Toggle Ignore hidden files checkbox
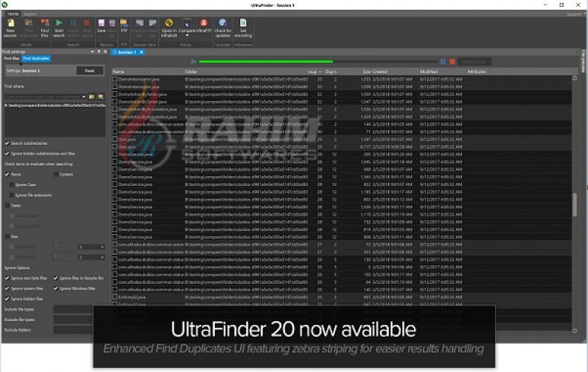The height and width of the screenshot is (372, 588). click(7, 299)
